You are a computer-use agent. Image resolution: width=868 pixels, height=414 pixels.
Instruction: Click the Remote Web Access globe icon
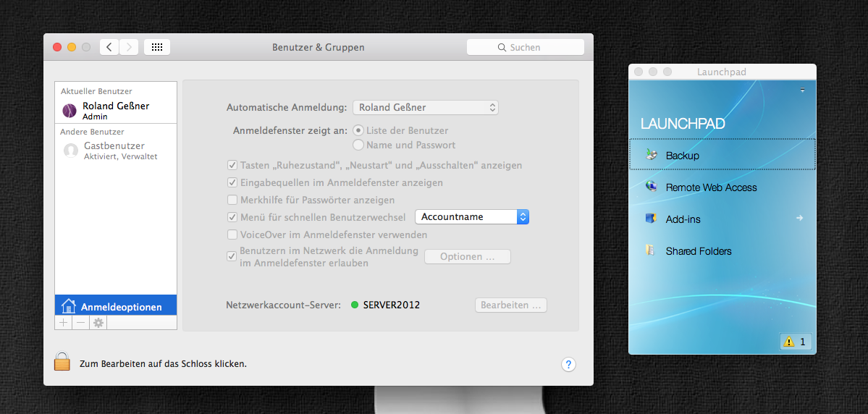652,187
